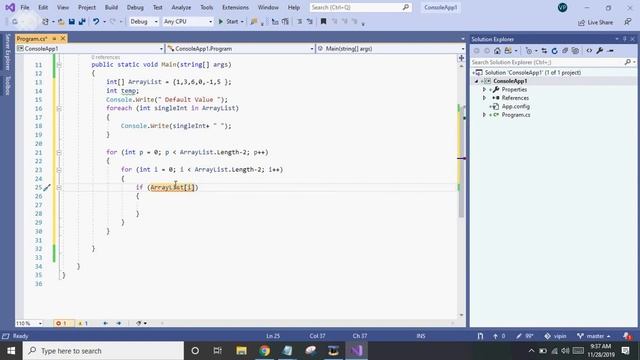Click Sync with Active Document icon
This screenshot has width=640, height=360.
click(544, 51)
